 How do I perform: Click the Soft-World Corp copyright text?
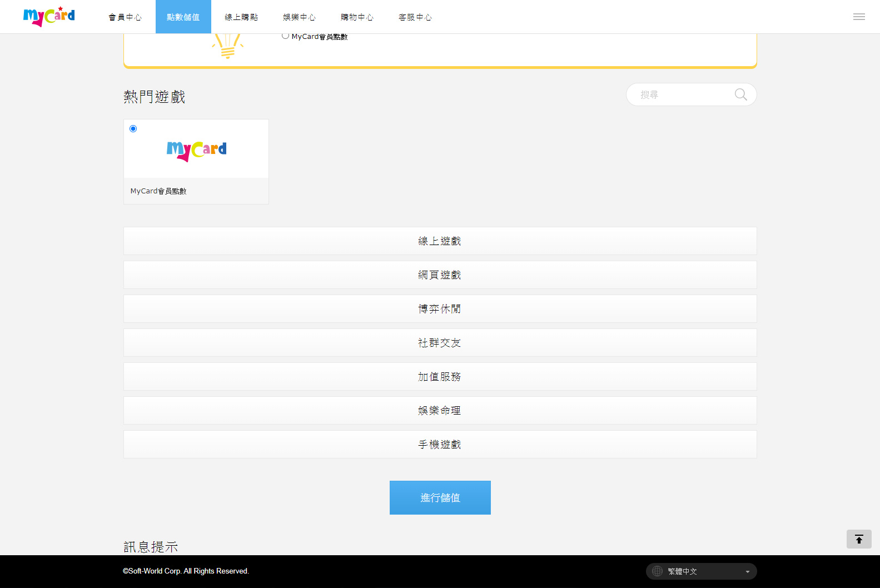pyautogui.click(x=186, y=571)
